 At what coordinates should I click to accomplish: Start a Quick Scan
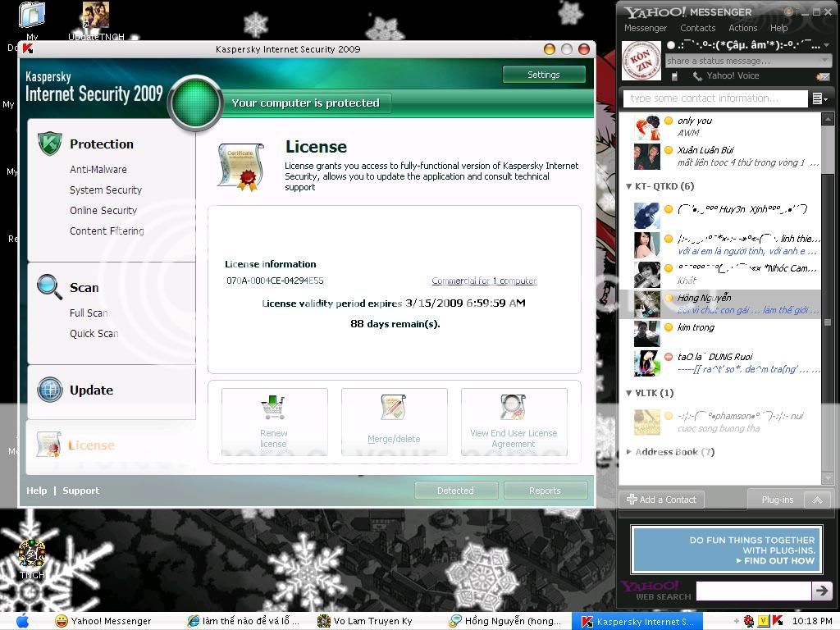point(94,333)
